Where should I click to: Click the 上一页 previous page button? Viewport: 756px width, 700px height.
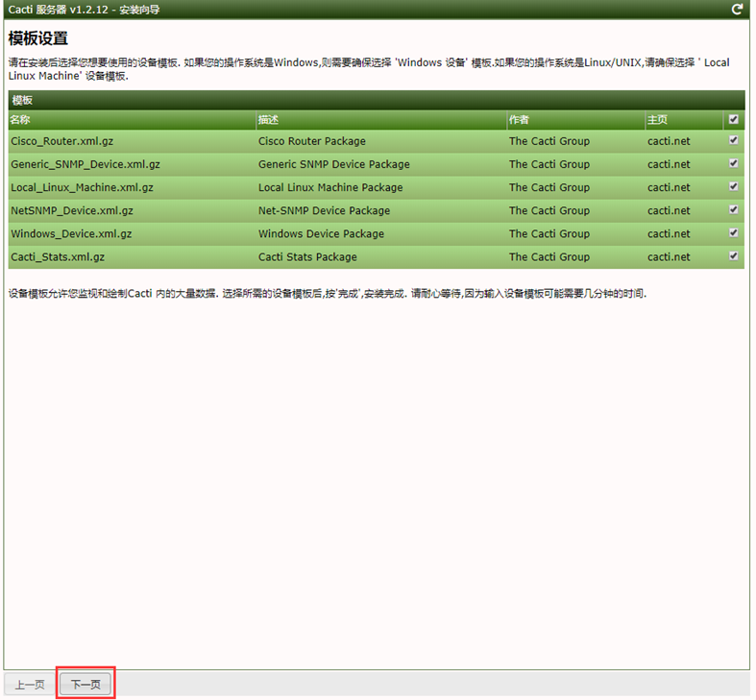point(30,684)
